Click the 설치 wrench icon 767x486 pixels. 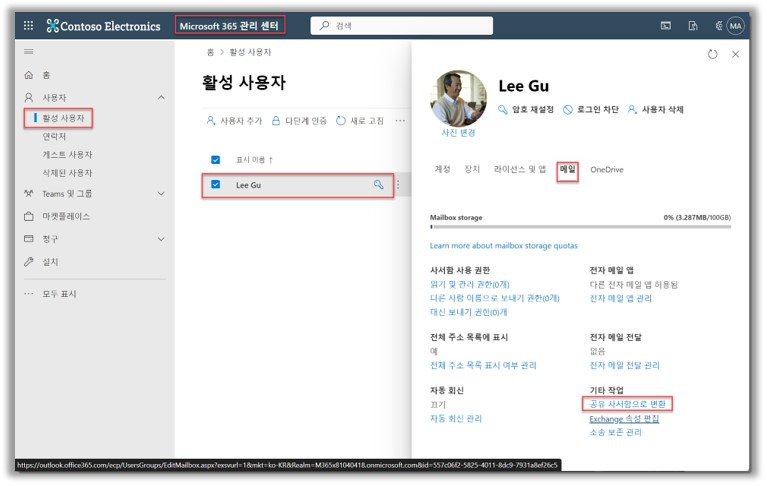click(x=29, y=262)
